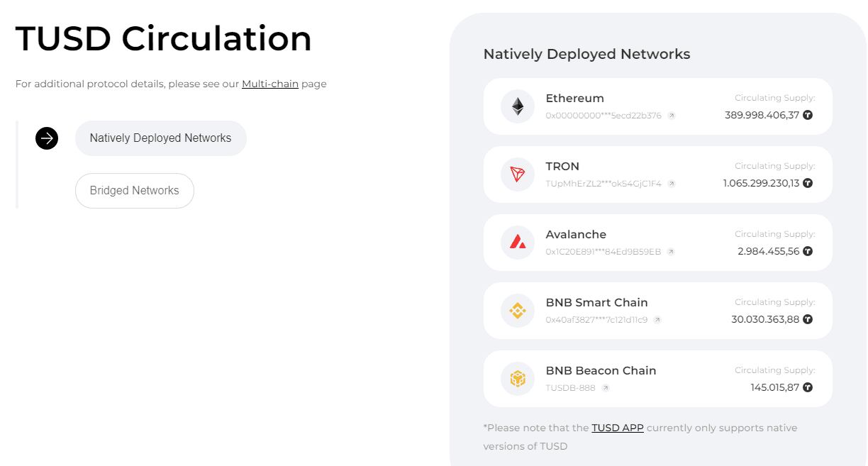Select the TRON network icon

click(x=517, y=174)
